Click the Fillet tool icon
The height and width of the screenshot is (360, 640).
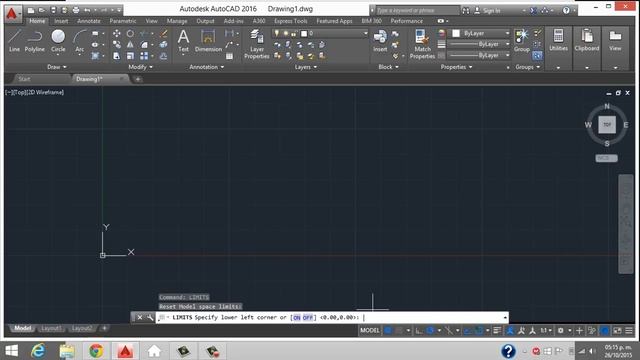(144, 44)
